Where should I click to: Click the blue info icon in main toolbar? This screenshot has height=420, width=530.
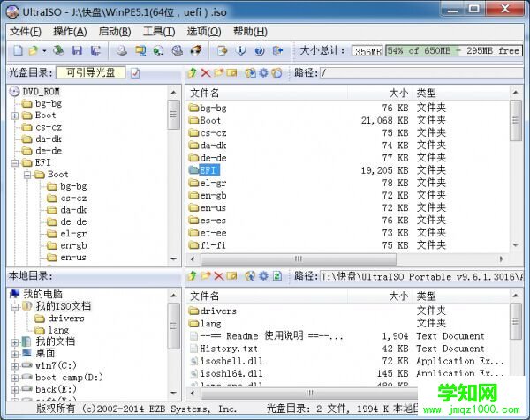click(x=240, y=51)
